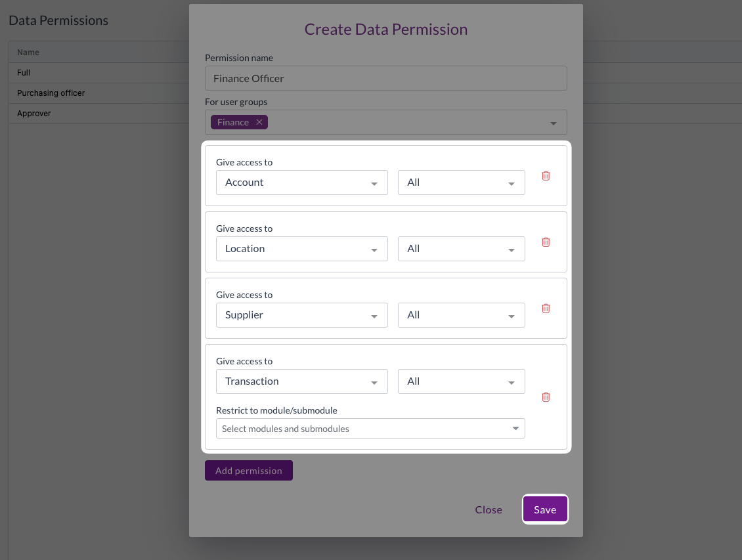Delete the Transaction permission row
Image resolution: width=742 pixels, height=560 pixels.
pos(546,397)
